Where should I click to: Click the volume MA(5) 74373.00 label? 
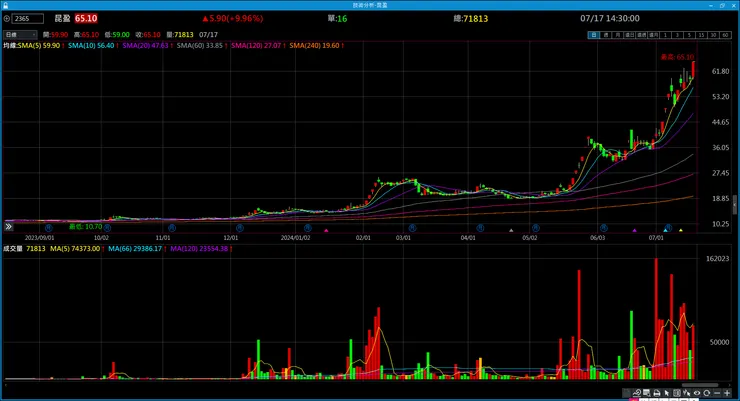tap(75, 249)
